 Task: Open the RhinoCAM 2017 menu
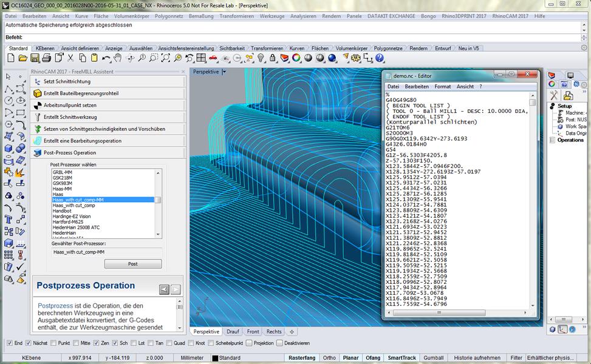pyautogui.click(x=510, y=16)
